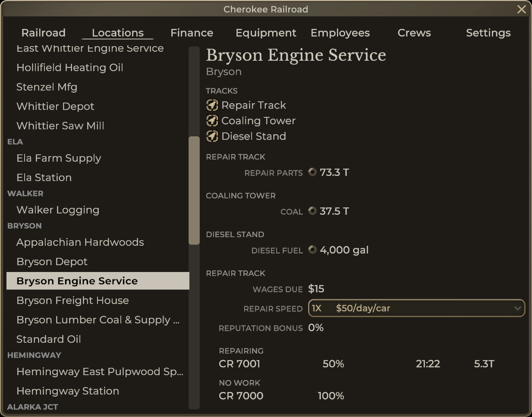The image size is (532, 417).
Task: Click the diesel fuel load icon
Action: (x=312, y=250)
